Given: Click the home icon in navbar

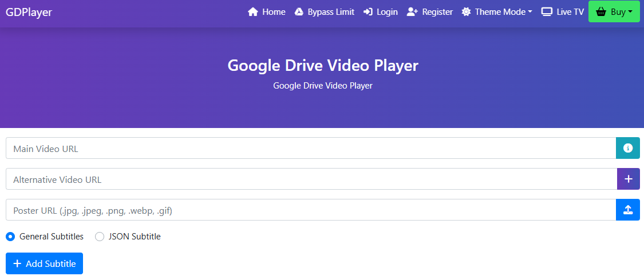Looking at the screenshot, I should tap(253, 12).
